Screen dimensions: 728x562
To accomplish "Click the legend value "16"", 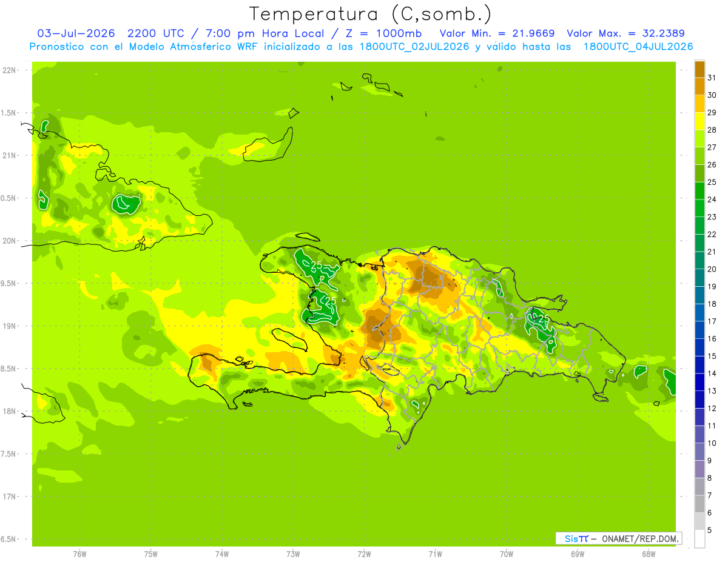I will pyautogui.click(x=712, y=339).
